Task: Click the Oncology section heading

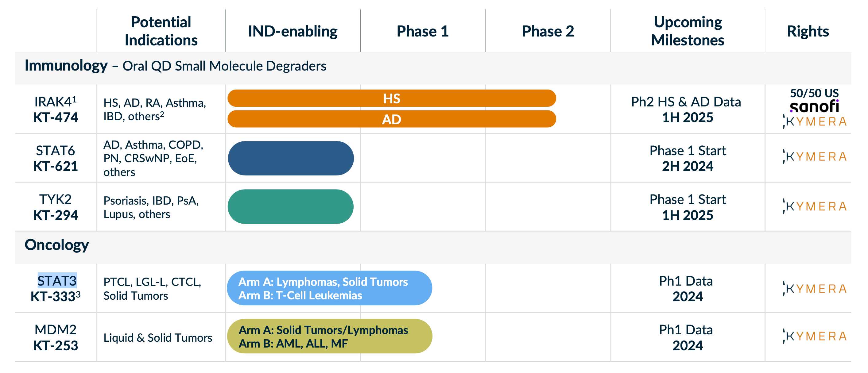Action: [x=56, y=245]
